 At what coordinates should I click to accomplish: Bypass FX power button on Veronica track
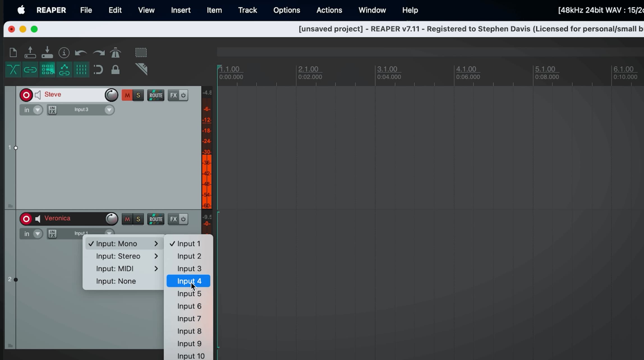tap(183, 219)
